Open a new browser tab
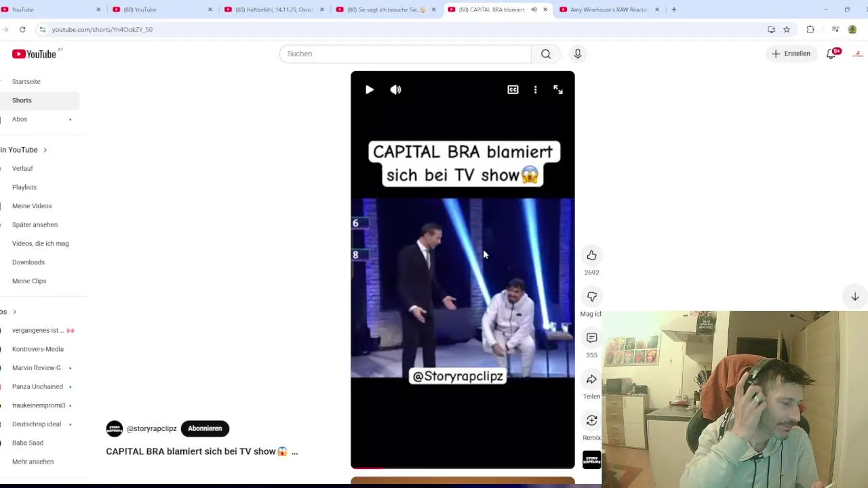 673,9
